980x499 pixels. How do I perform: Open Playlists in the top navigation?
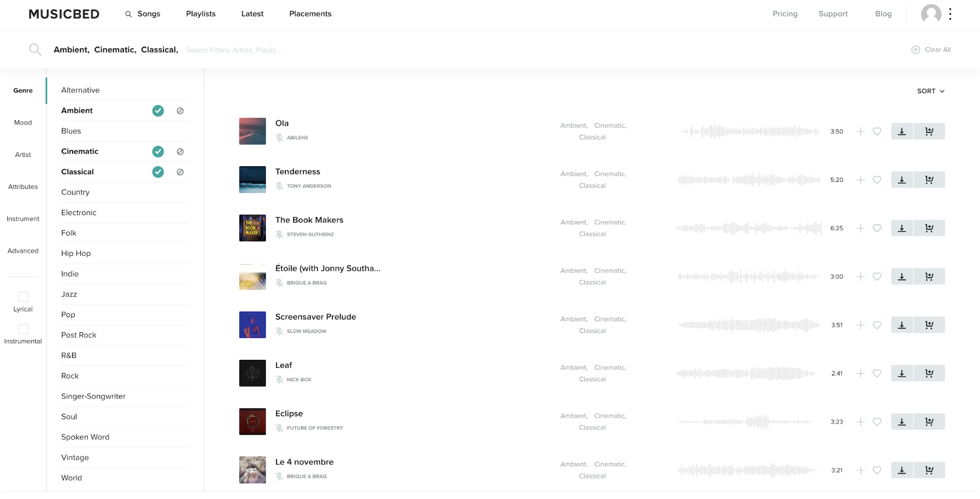(201, 14)
